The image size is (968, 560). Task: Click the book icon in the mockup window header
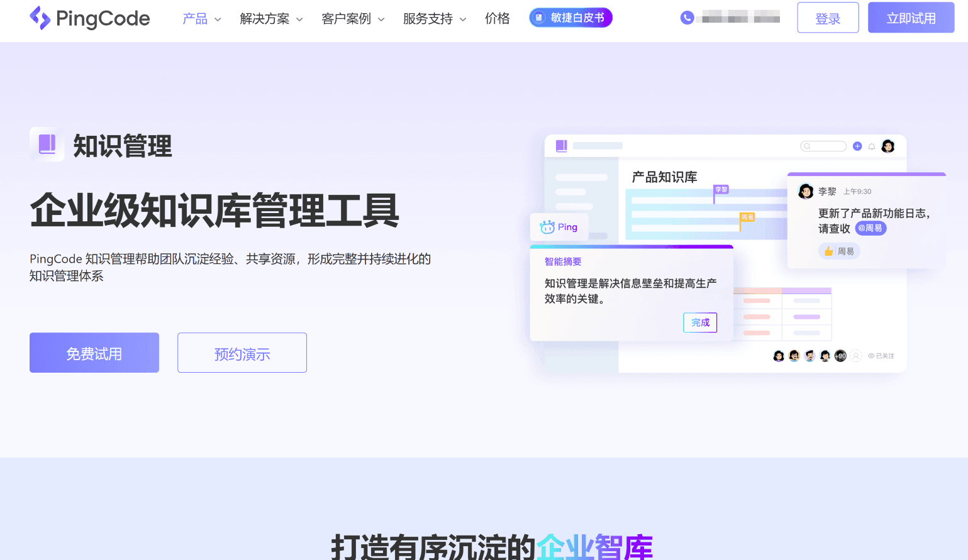coord(562,146)
